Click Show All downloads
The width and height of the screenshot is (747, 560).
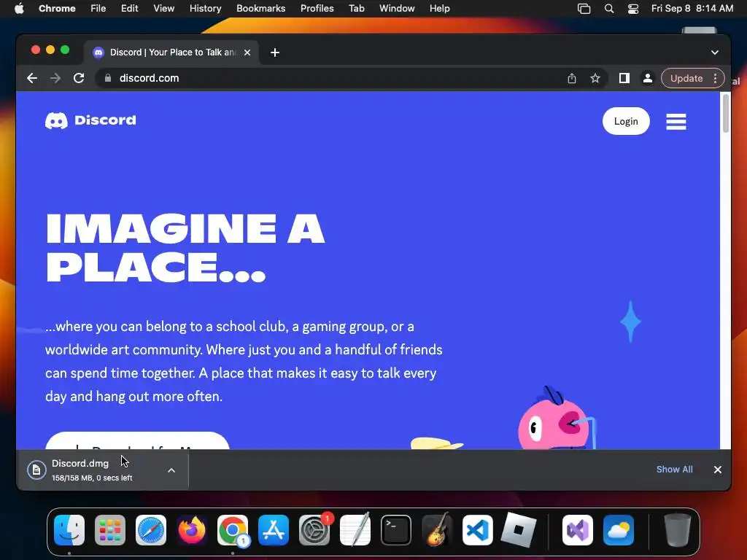coord(675,470)
